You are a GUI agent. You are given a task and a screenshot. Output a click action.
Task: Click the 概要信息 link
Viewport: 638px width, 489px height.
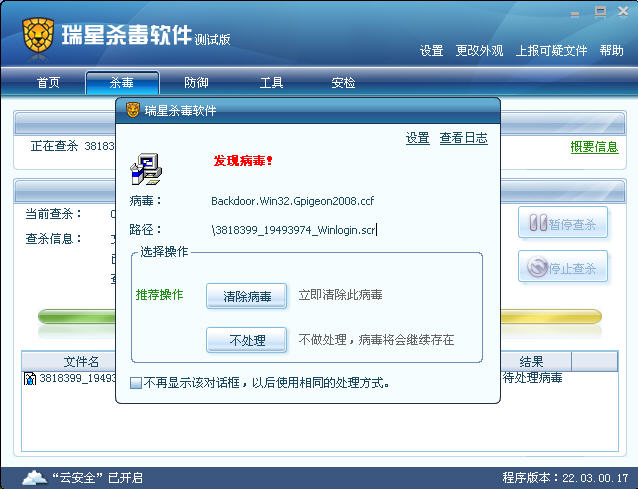coord(594,146)
